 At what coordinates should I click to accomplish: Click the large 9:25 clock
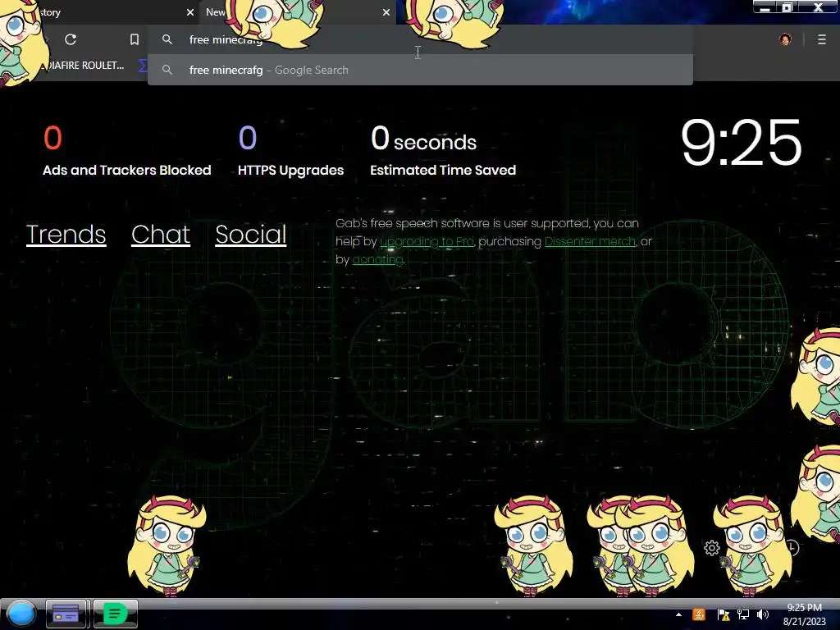(741, 143)
